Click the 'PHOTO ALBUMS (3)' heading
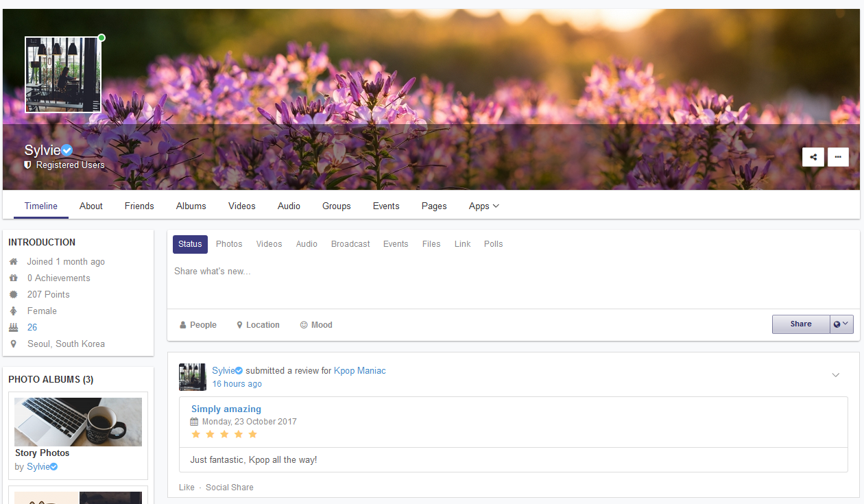 (x=51, y=379)
